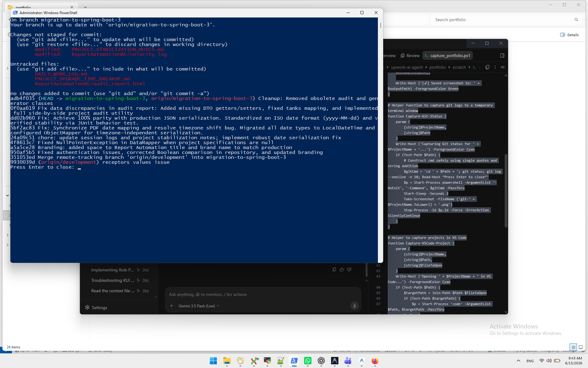Close the portfolio Explorer tab
This screenshot has height=368, width=588.
[x=72, y=7]
